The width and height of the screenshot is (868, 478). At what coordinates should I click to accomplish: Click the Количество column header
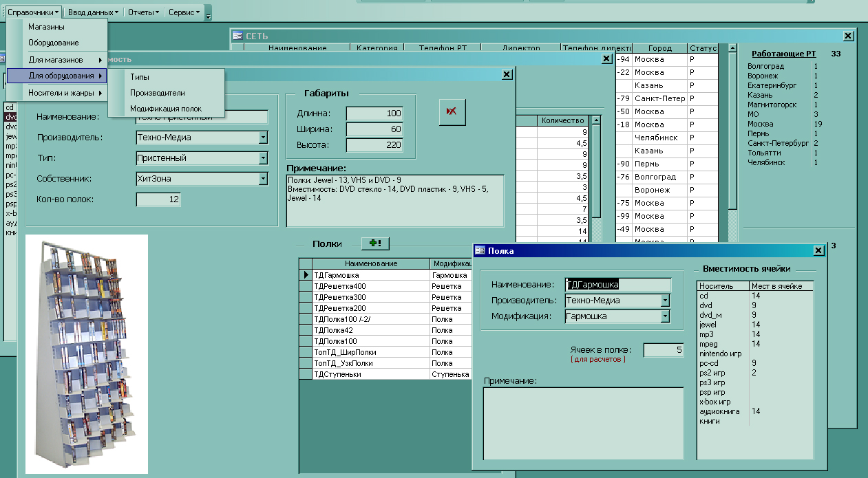coord(562,120)
